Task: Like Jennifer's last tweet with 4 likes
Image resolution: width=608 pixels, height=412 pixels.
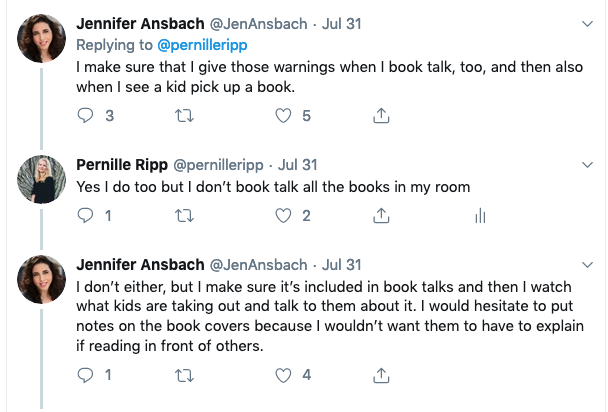Action: coord(281,376)
